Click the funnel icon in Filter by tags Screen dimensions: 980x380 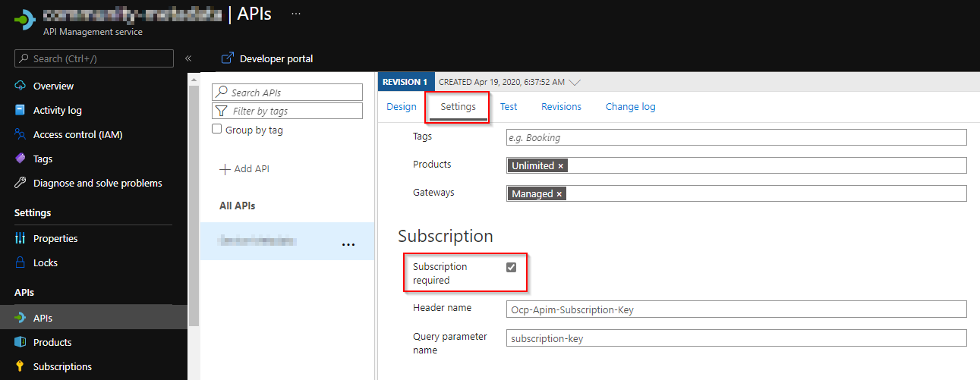(222, 111)
